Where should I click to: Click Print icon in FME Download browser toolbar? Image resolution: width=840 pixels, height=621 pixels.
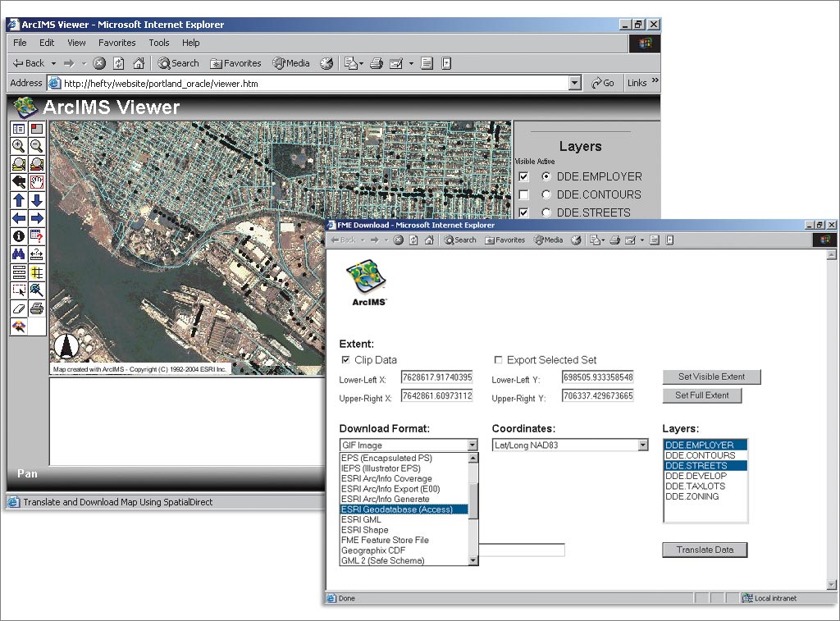pos(615,240)
